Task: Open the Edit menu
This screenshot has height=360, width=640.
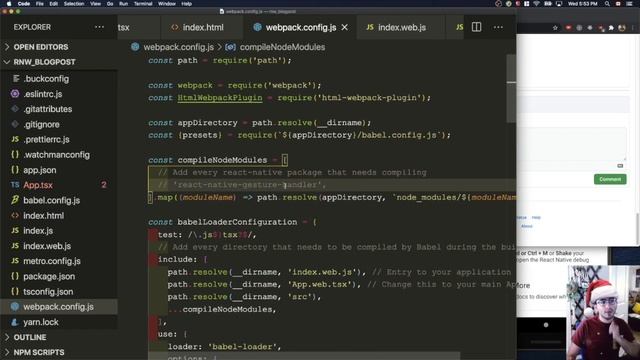Action: 53,4
